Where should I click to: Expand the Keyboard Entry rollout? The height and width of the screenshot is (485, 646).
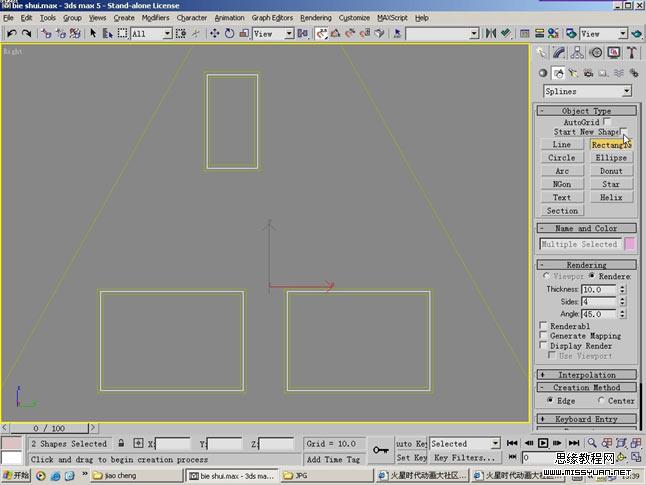[587, 419]
